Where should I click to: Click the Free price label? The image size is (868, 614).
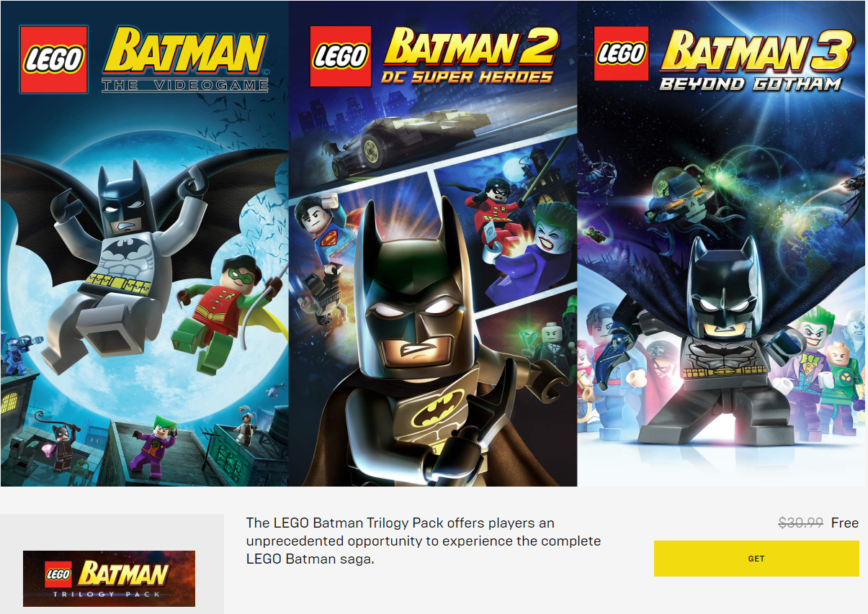pos(845,523)
